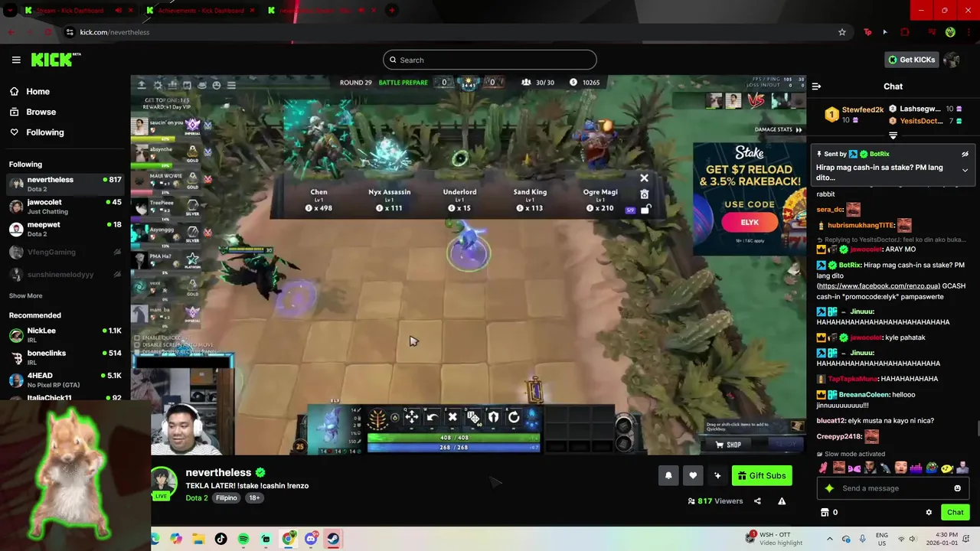Viewport: 980px width, 551px height.
Task: Click the sparkle subscribe icon
Action: [717, 475]
